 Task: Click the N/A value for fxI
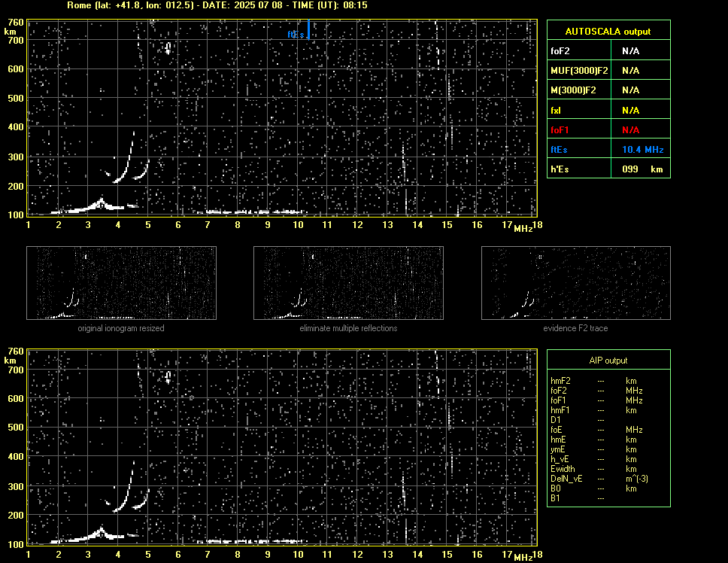[630, 111]
